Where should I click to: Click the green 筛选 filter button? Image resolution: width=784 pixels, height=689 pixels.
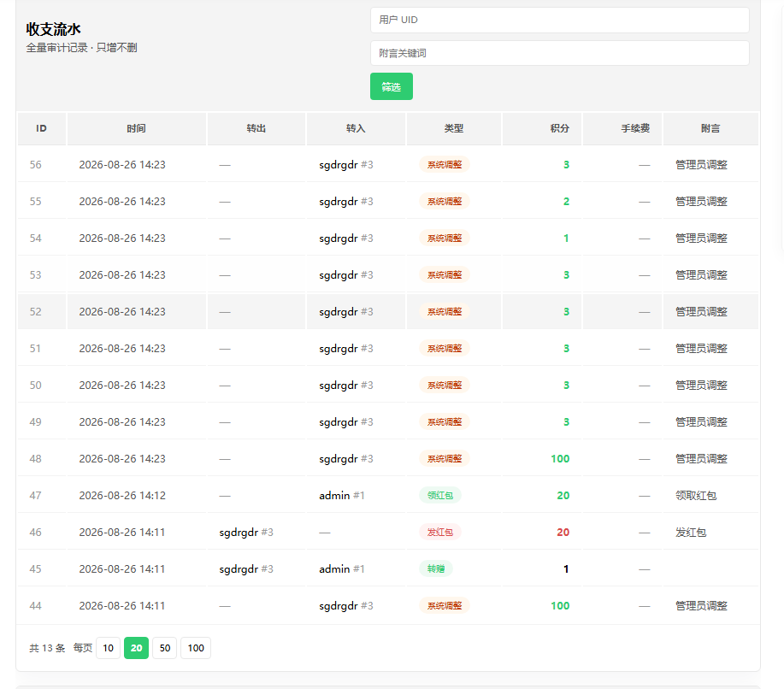(x=391, y=86)
